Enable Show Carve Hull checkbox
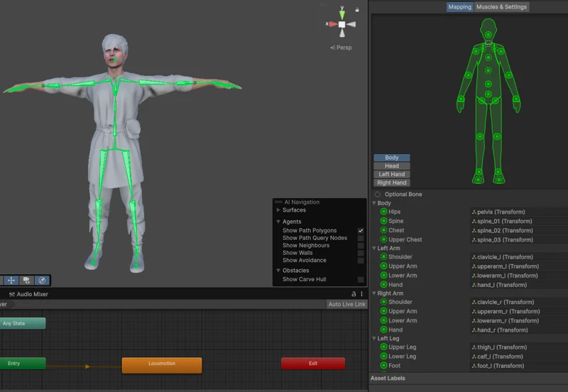568x392 pixels. [x=361, y=279]
